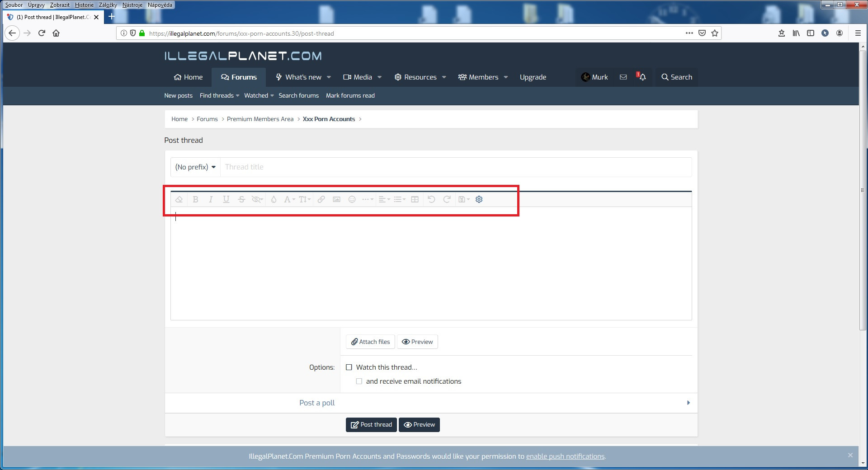Click the browser reload icon

click(42, 33)
